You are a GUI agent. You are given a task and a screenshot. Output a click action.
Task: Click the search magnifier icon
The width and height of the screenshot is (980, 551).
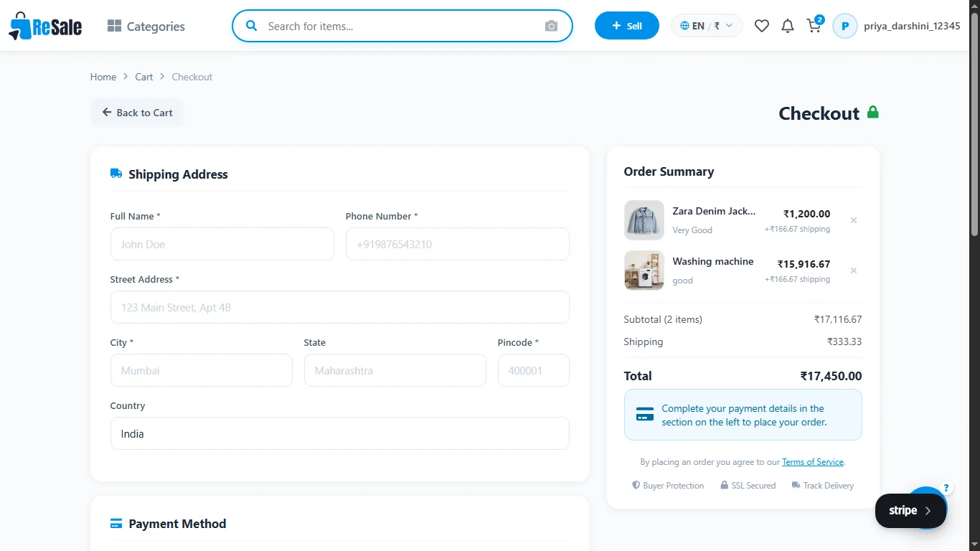coord(252,26)
